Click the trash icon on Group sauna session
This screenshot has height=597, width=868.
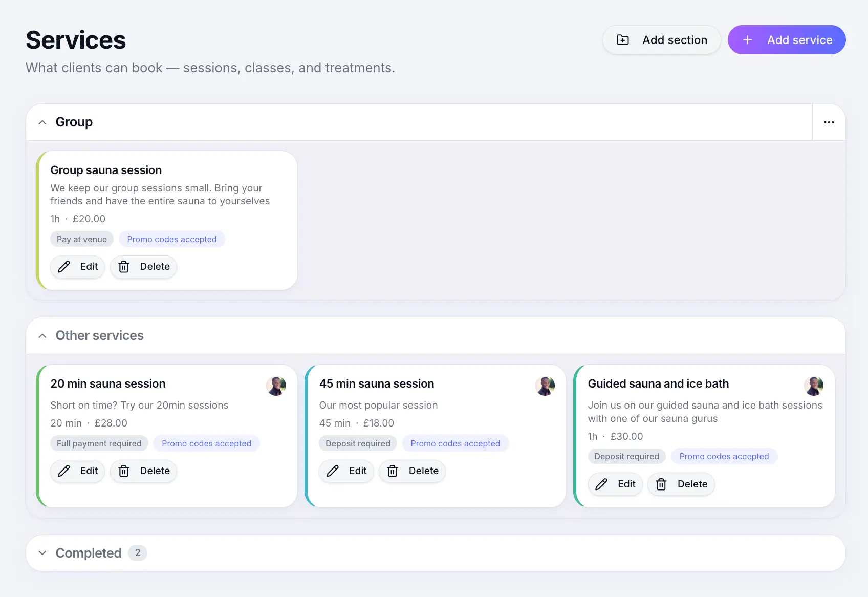tap(124, 267)
